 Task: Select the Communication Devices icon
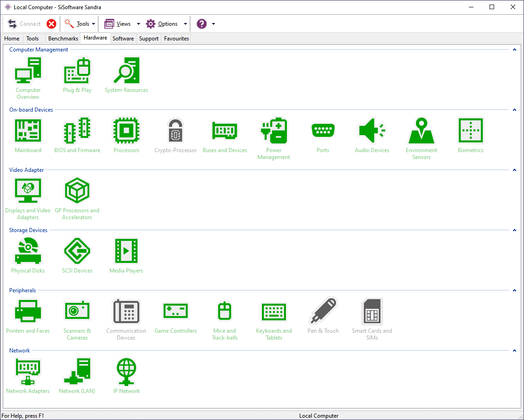pyautogui.click(x=126, y=318)
